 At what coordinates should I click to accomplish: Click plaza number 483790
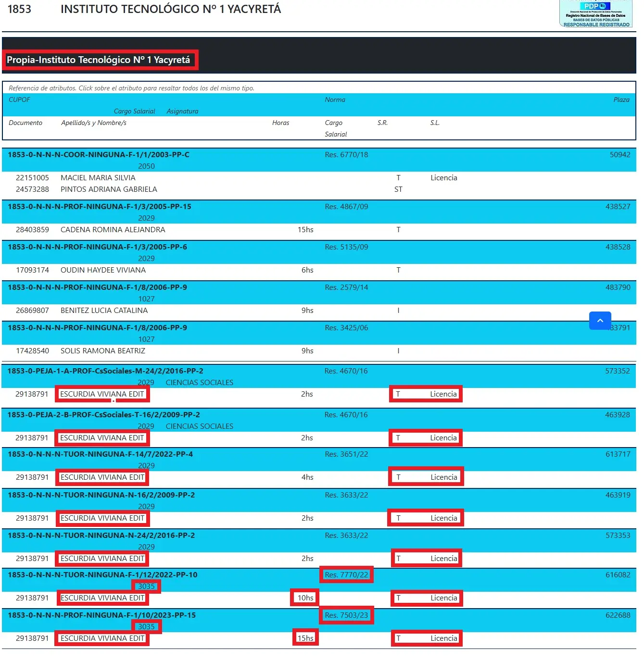tap(618, 287)
